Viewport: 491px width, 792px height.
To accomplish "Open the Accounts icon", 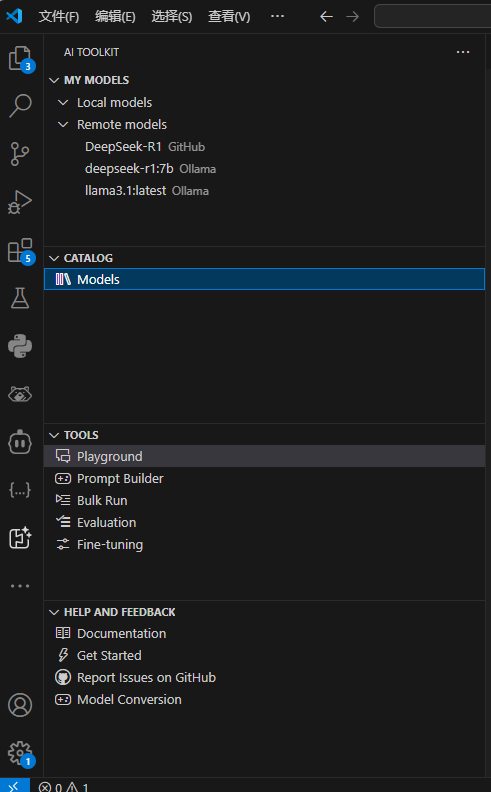I will click(x=20, y=705).
